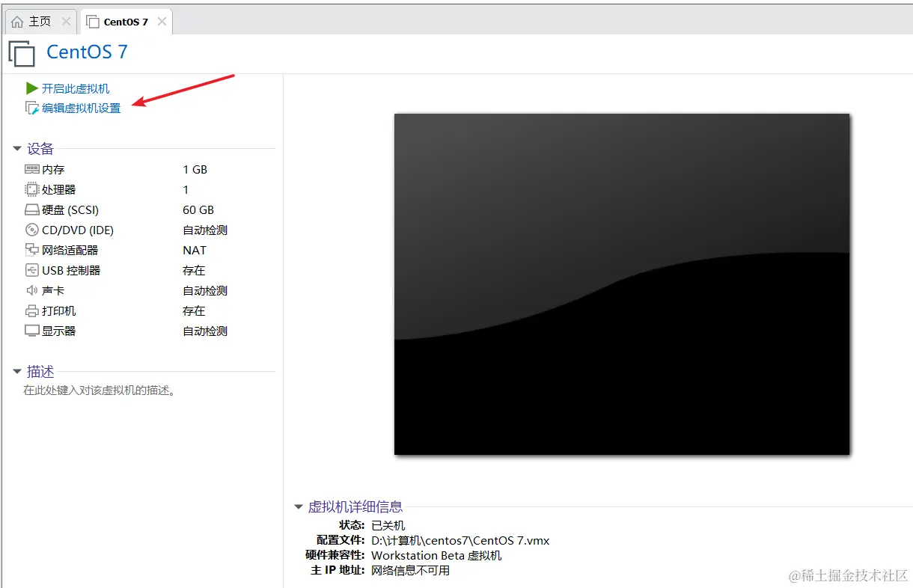Image resolution: width=913 pixels, height=588 pixels.
Task: Open the 硬盘 (SCSI) disk icon
Action: (x=31, y=209)
